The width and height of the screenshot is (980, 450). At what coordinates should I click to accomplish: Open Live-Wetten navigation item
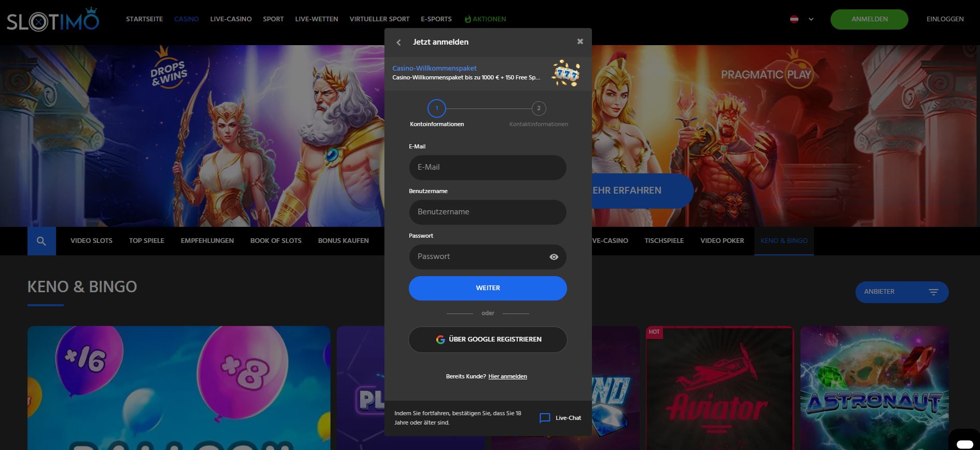pyautogui.click(x=316, y=19)
